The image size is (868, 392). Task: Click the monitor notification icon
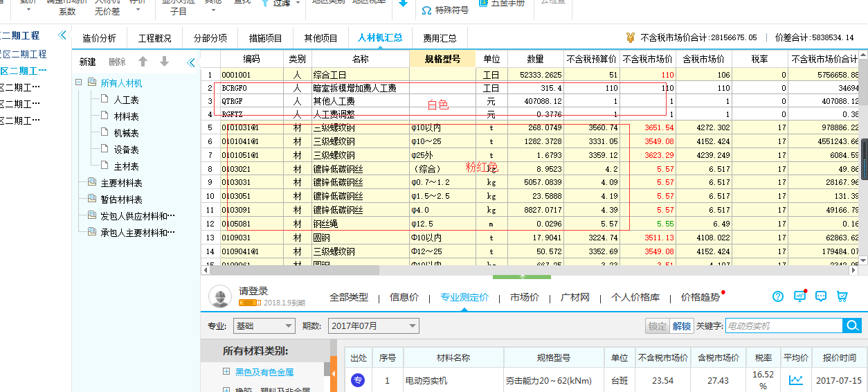799,296
